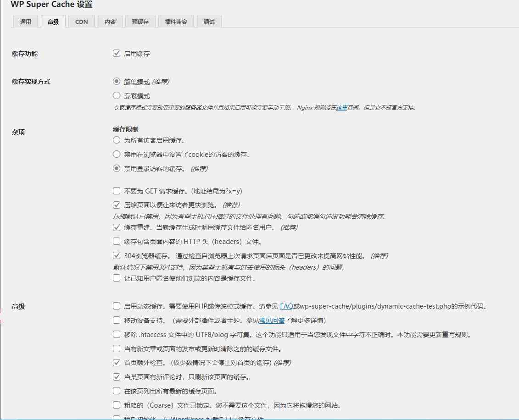Uncheck the 首页额外检查 checkbox
Image resolution: width=519 pixels, height=420 pixels.
[117, 363]
